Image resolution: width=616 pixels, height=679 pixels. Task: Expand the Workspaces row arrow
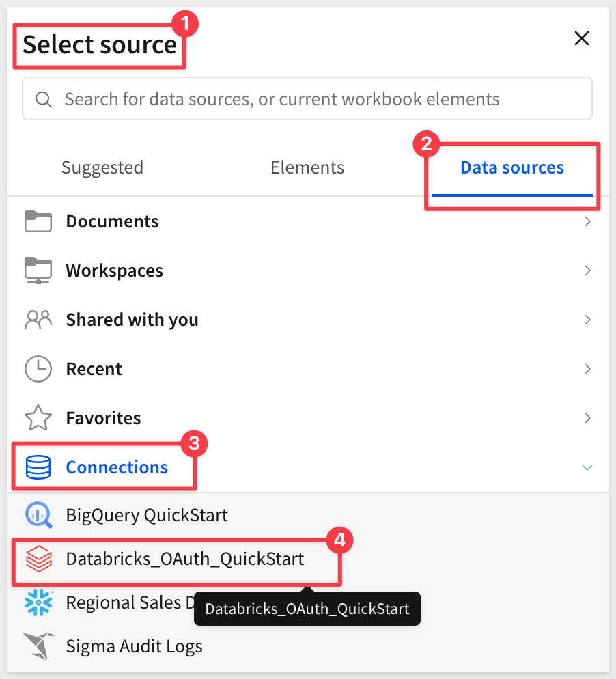coord(587,271)
